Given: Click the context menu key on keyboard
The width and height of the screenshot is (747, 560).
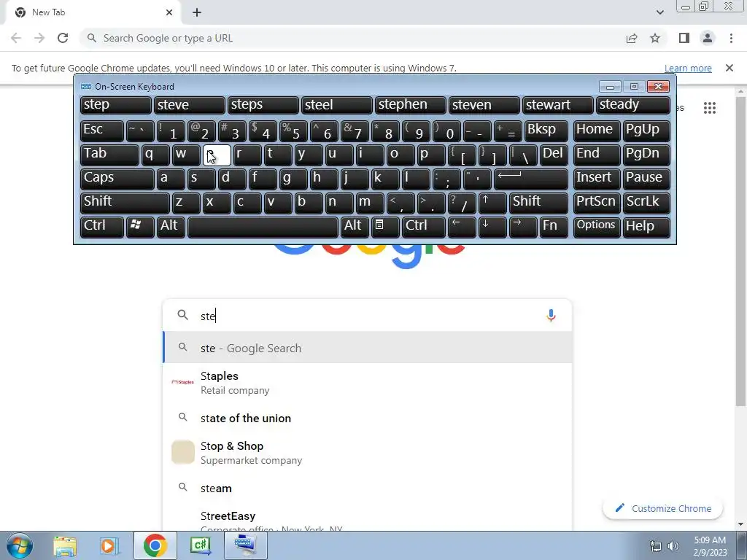Looking at the screenshot, I should (385, 227).
